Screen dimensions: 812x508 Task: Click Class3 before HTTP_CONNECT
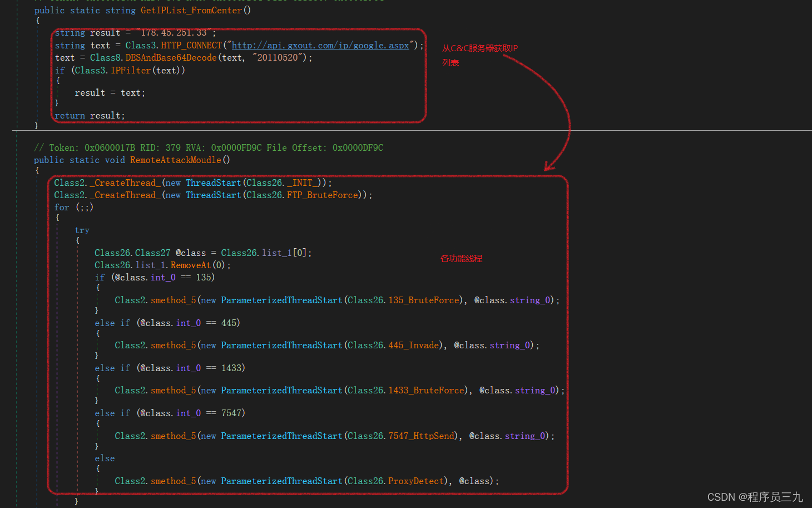(x=140, y=46)
